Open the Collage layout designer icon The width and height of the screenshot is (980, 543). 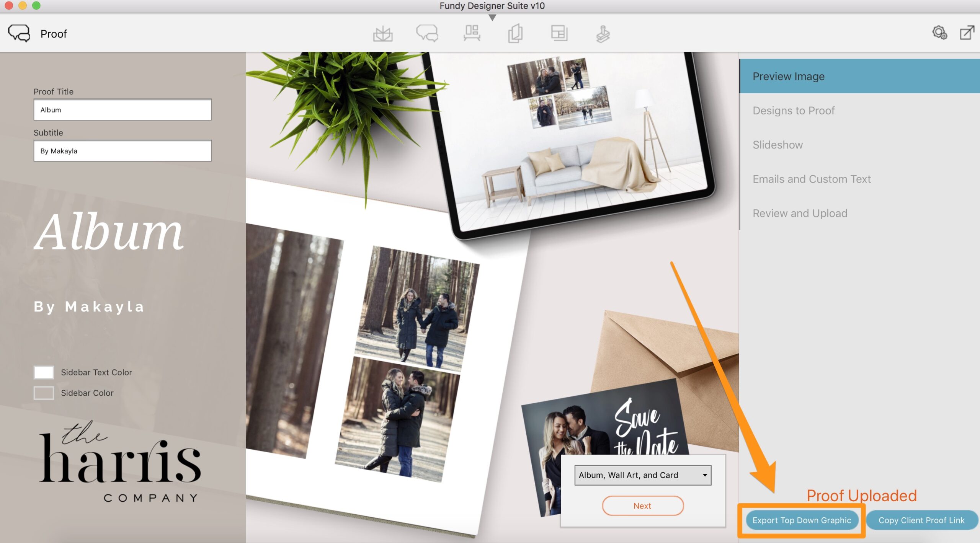[x=559, y=33]
